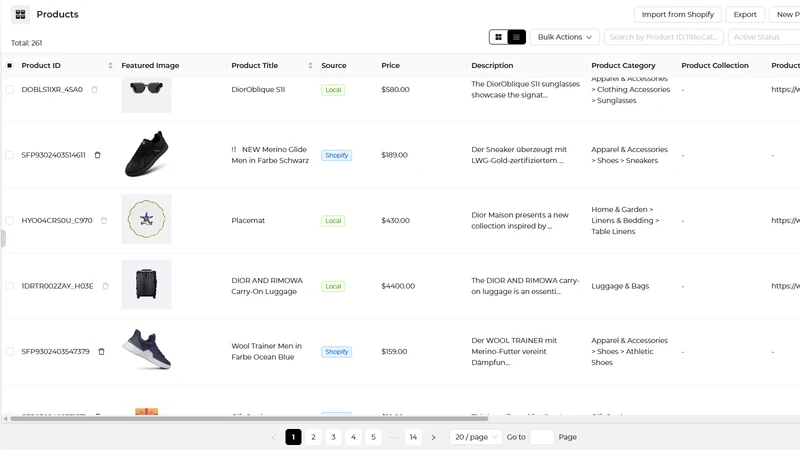Screen dimensions: 800x450
Task: Click the Product Collection column header
Action: point(715,65)
